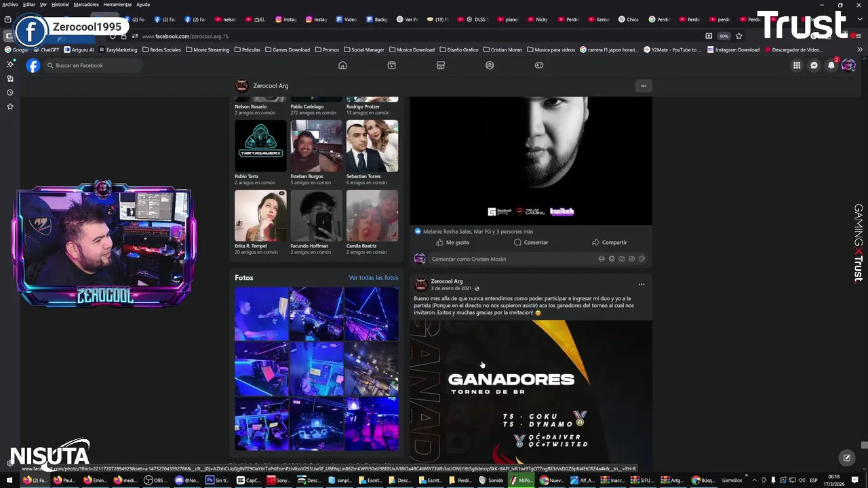868x488 pixels.
Task: Open Musica Download bookmarks folder
Action: [412, 49]
